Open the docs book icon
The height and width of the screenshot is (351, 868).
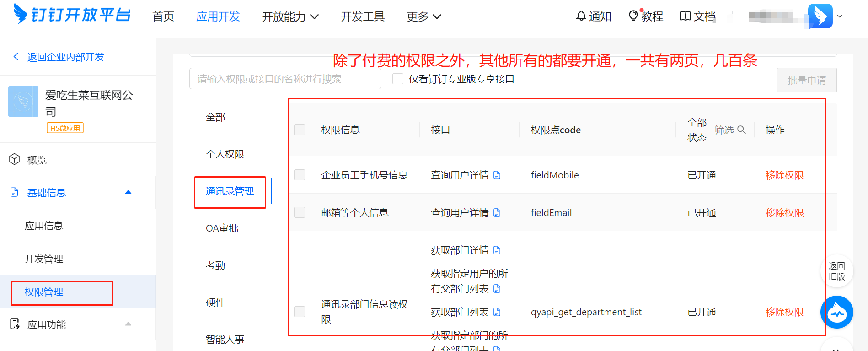coord(685,16)
